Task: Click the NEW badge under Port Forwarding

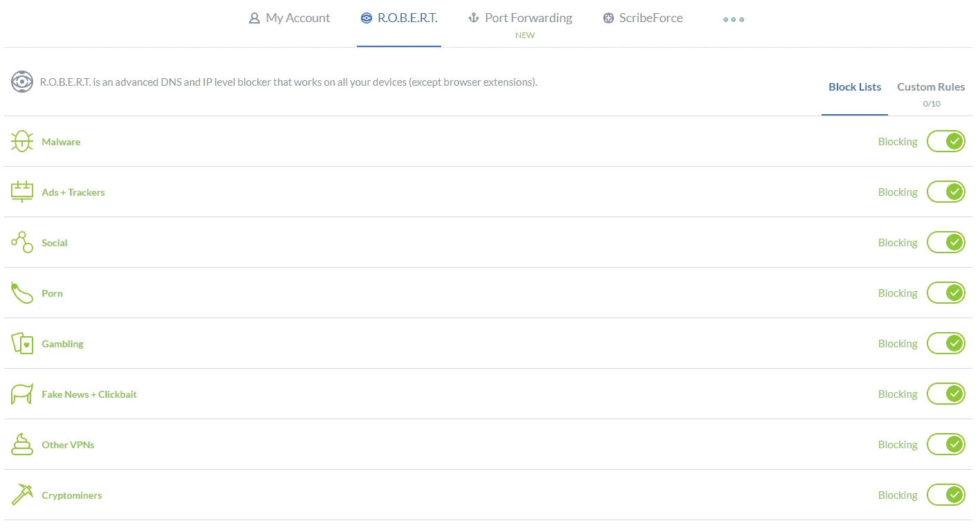Action: [x=525, y=35]
